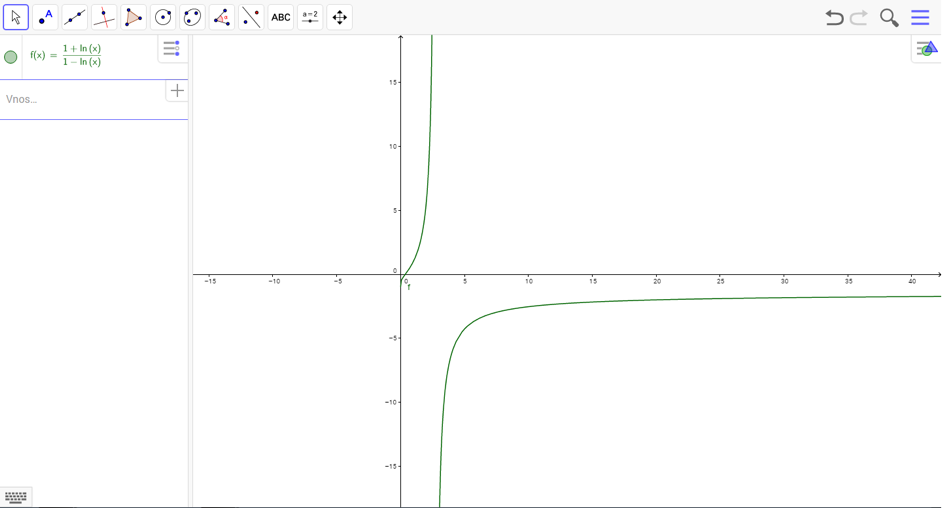This screenshot has width=942, height=508.
Task: Activate the Circle with center tool
Action: coord(163,17)
